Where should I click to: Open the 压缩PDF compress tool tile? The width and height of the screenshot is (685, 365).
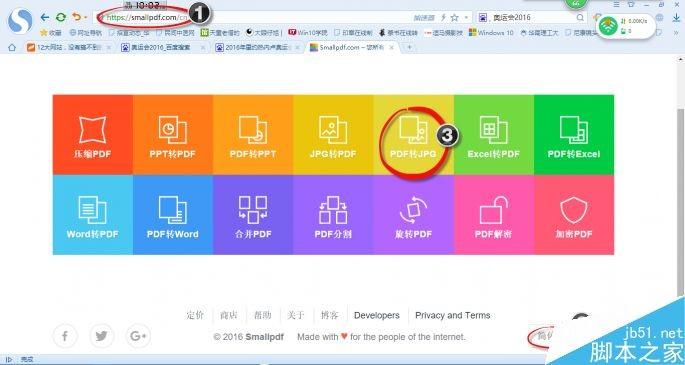93,134
